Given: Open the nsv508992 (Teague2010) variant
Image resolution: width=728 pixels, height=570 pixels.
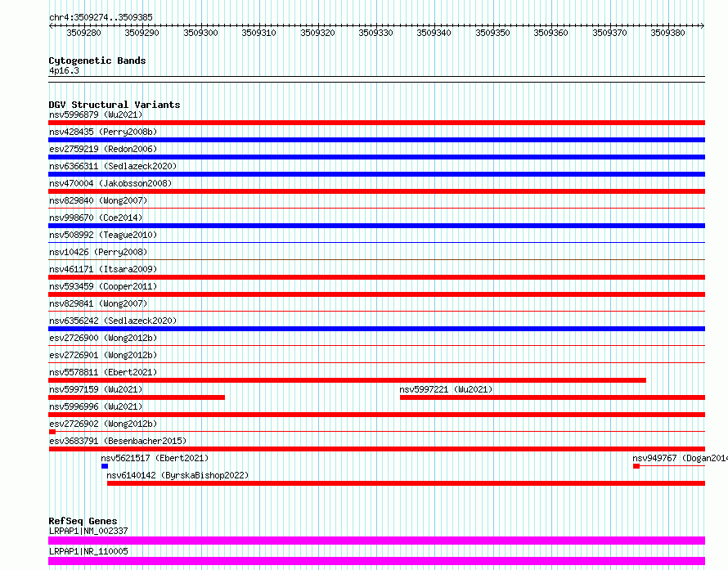Looking at the screenshot, I should click(103, 235).
